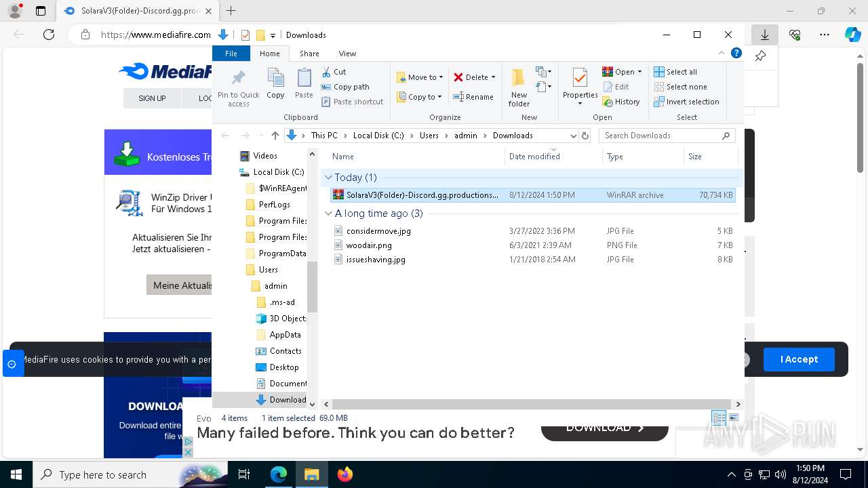
Task: Sort by the Date modified column
Action: click(x=553, y=157)
